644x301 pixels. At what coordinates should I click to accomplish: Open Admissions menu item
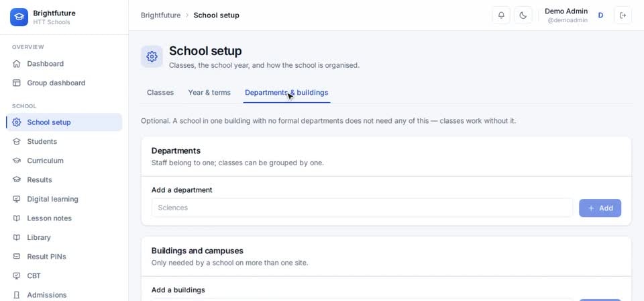pos(64,295)
